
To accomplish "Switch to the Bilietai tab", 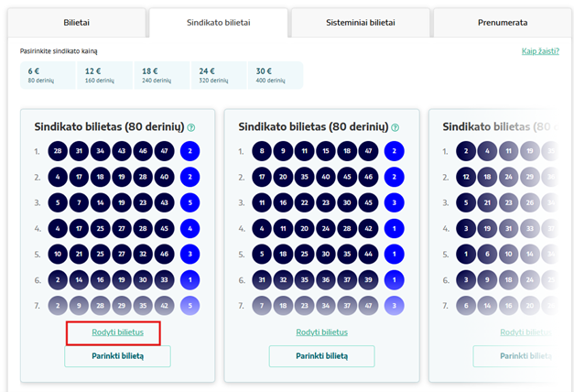I will pyautogui.click(x=76, y=22).
